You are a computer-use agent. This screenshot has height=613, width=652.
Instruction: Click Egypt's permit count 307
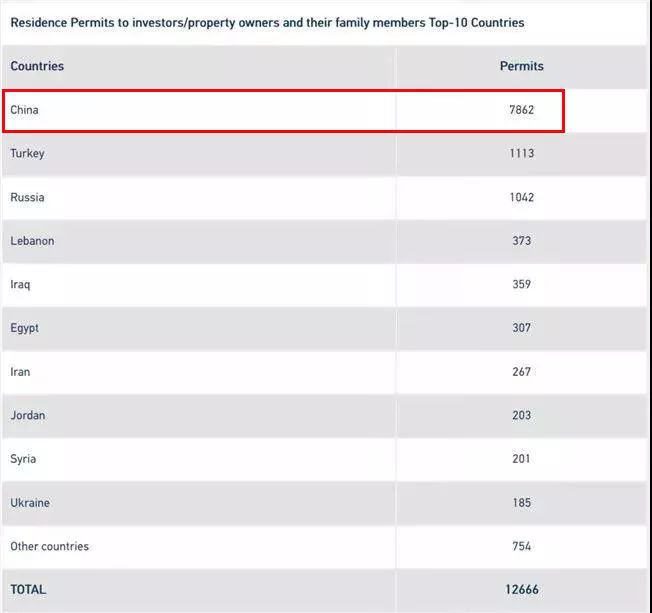pos(521,328)
